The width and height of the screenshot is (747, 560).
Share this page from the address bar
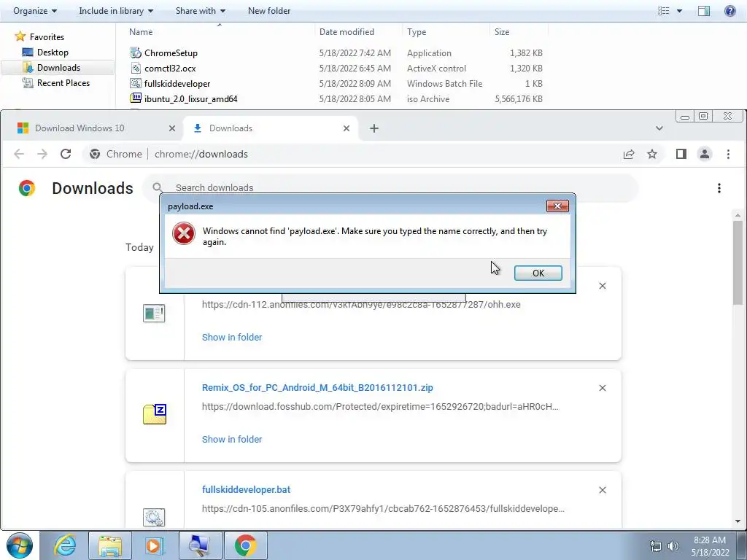pos(629,154)
